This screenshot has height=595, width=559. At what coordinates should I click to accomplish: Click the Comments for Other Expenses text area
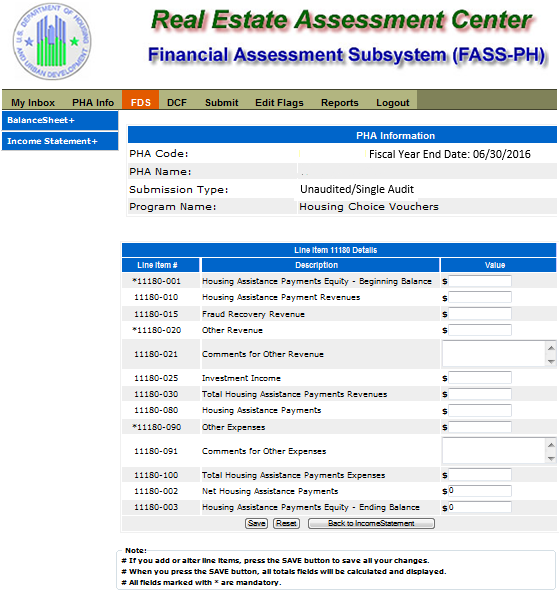(x=499, y=450)
